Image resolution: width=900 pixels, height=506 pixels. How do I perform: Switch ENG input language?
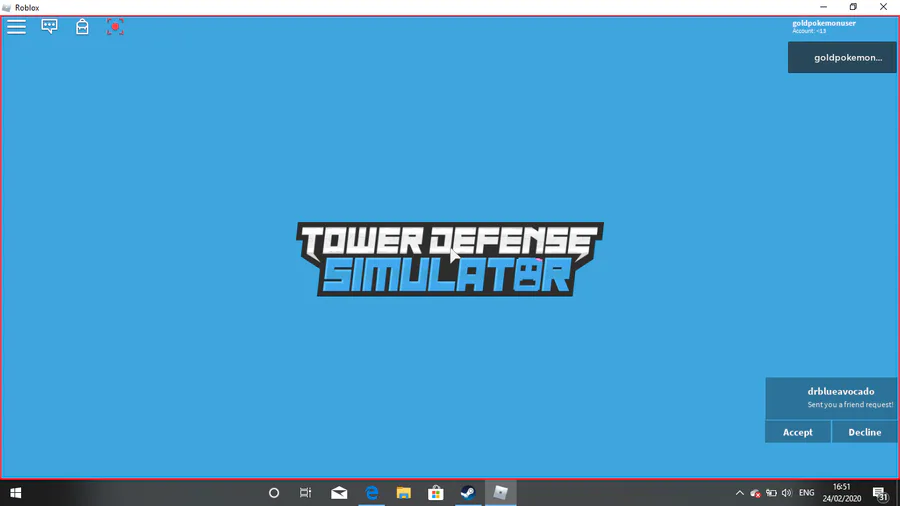point(806,493)
